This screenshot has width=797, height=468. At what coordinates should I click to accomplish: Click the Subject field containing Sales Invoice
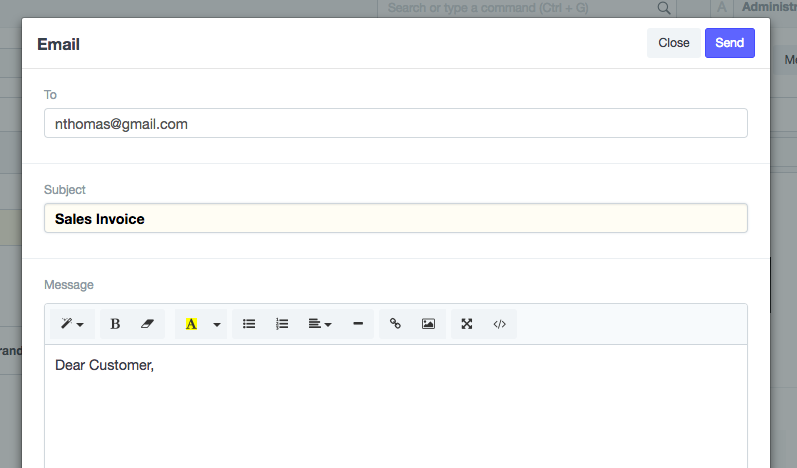395,219
